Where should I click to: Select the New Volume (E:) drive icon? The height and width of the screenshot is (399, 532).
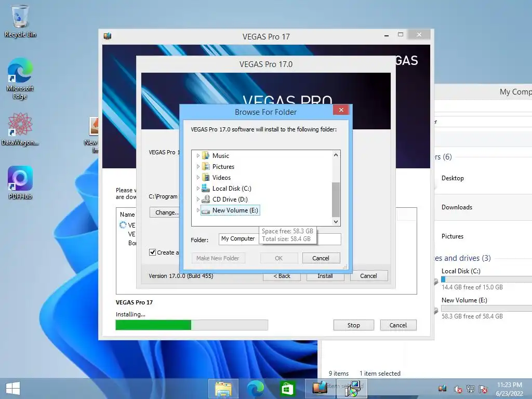206,211
